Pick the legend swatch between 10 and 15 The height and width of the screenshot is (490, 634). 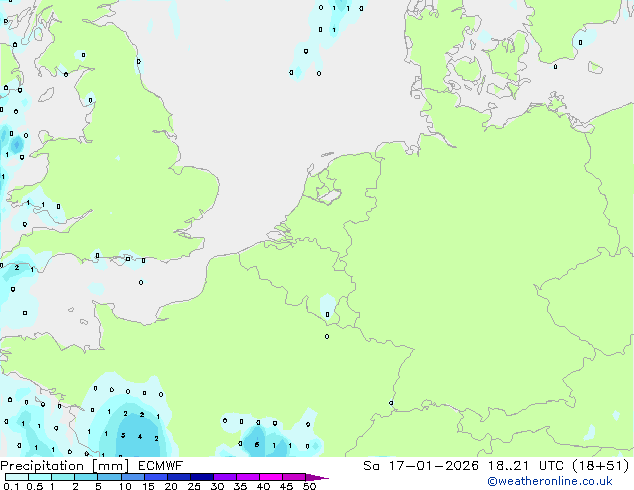point(132,477)
